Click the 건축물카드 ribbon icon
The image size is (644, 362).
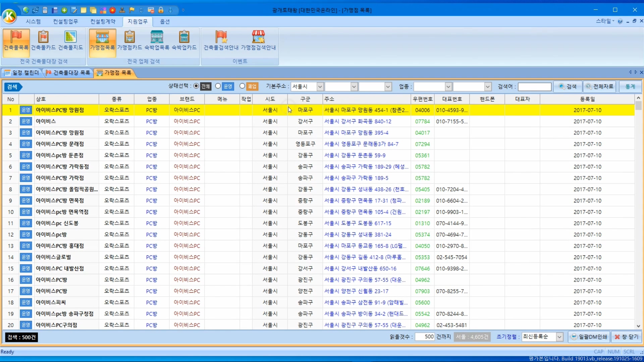point(43,40)
